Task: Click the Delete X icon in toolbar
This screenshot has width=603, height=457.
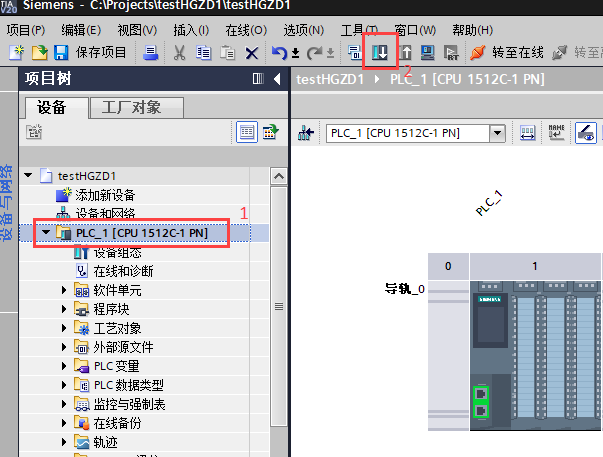Action: click(x=252, y=52)
